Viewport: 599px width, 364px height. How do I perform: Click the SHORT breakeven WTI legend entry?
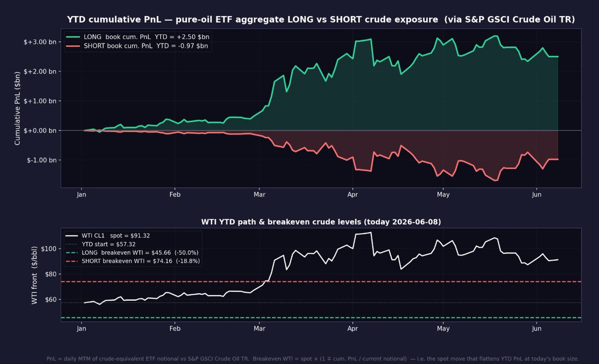(x=133, y=262)
